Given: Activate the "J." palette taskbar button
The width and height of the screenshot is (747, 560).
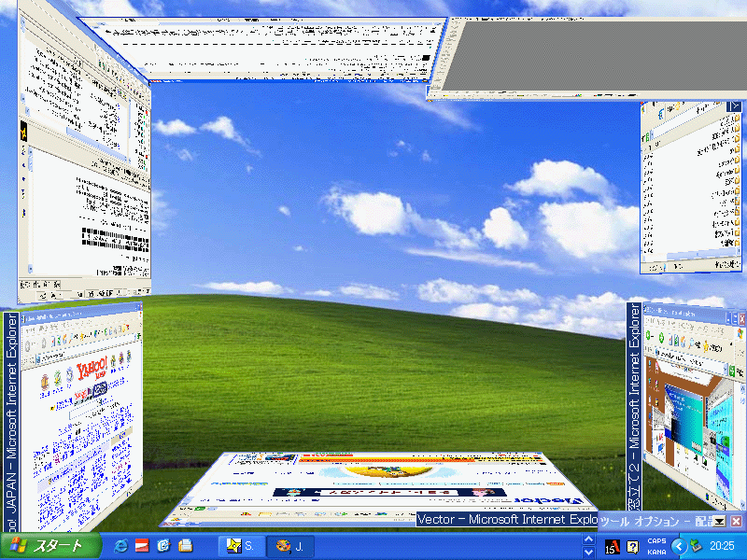Looking at the screenshot, I should tap(290, 546).
